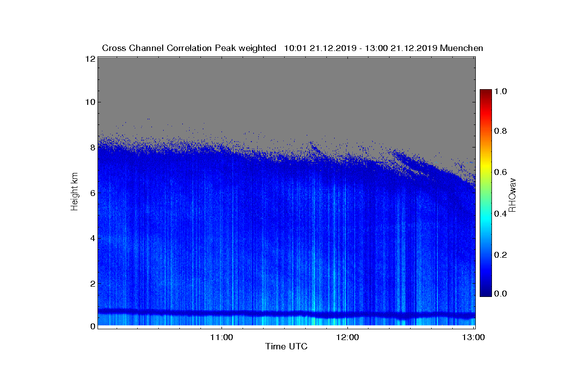Screen dimensions: 588x392
Task: Click the 'Time UTC' x-axis label
Action: pos(287,346)
